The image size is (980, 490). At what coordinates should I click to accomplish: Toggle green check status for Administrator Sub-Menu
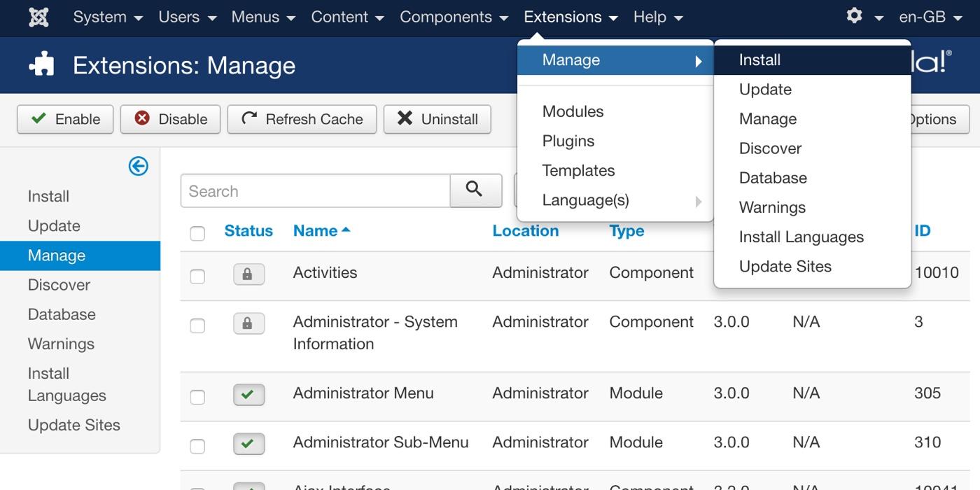pyautogui.click(x=248, y=444)
